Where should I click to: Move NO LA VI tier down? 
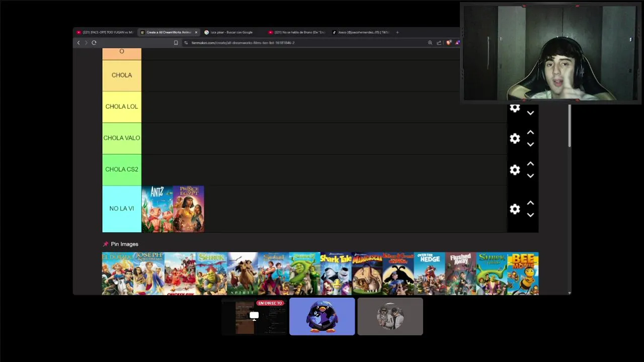[530, 215]
